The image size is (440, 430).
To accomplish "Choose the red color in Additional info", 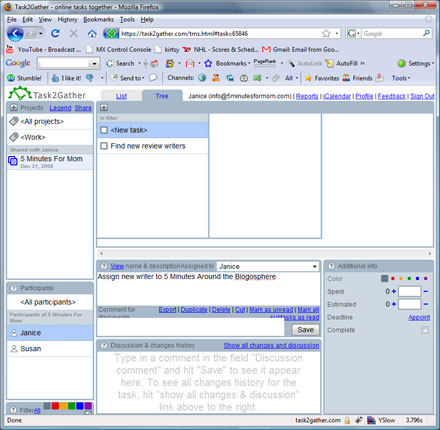I will [x=393, y=278].
